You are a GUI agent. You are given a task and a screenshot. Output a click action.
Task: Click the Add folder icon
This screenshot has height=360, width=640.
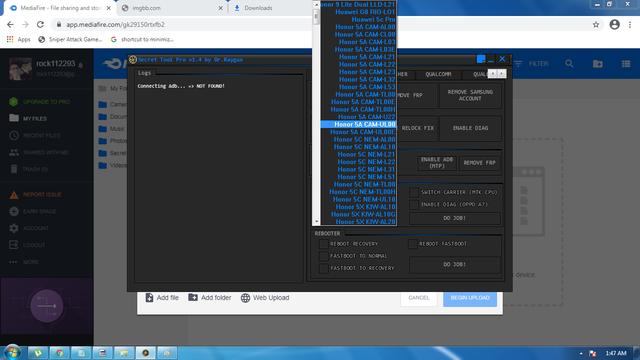(x=193, y=298)
